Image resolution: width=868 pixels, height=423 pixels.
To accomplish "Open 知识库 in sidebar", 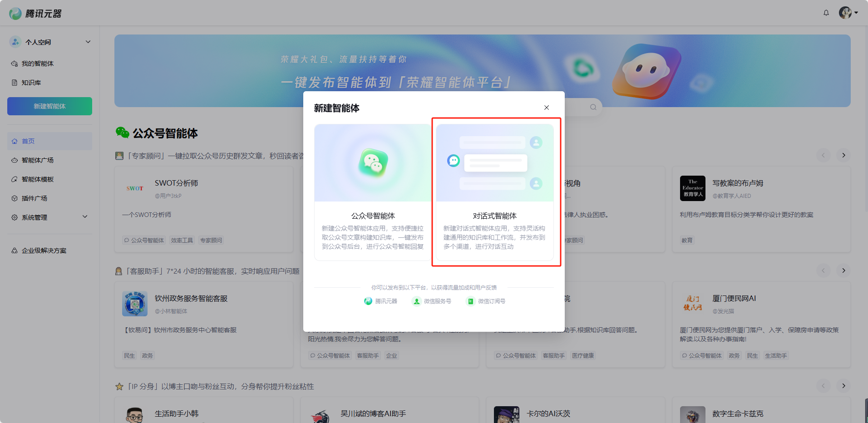I will coord(50,83).
